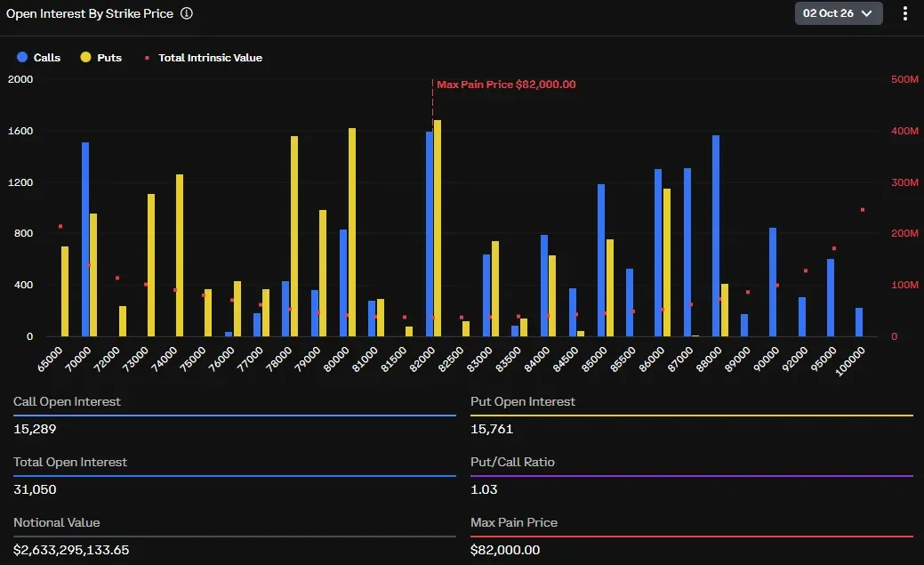The height and width of the screenshot is (565, 924).
Task: Click the 74000 puts bar
Action: click(x=180, y=255)
